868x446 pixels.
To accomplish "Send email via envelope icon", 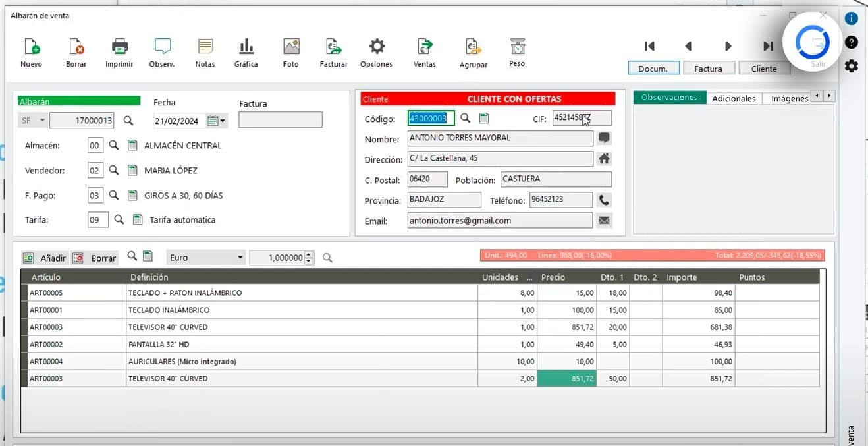I will 604,221.
